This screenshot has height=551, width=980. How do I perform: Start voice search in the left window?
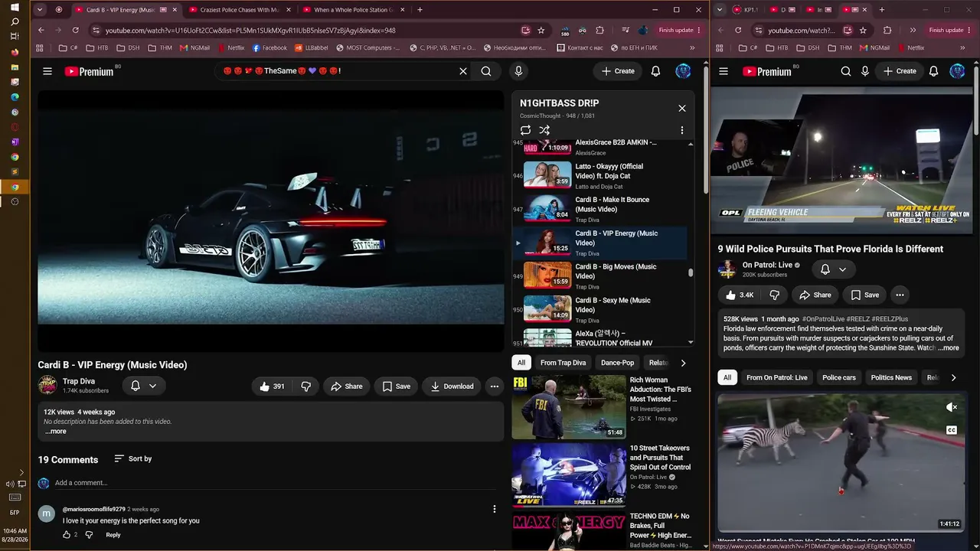(518, 71)
